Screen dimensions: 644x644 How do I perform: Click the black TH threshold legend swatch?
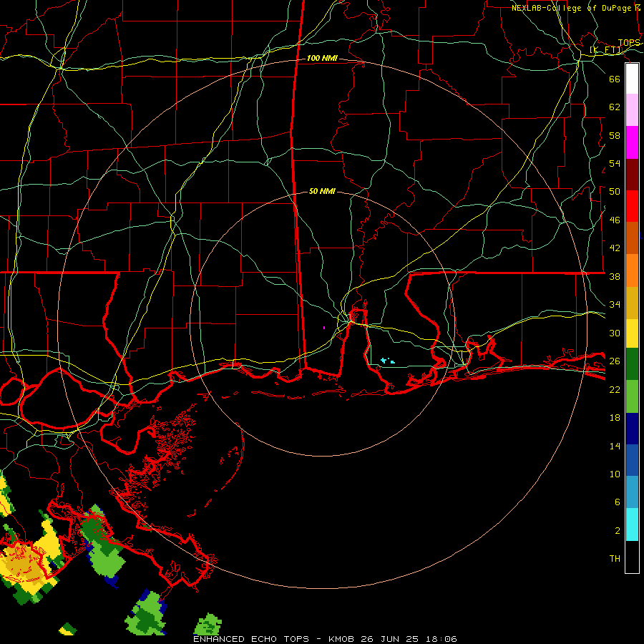click(x=632, y=557)
